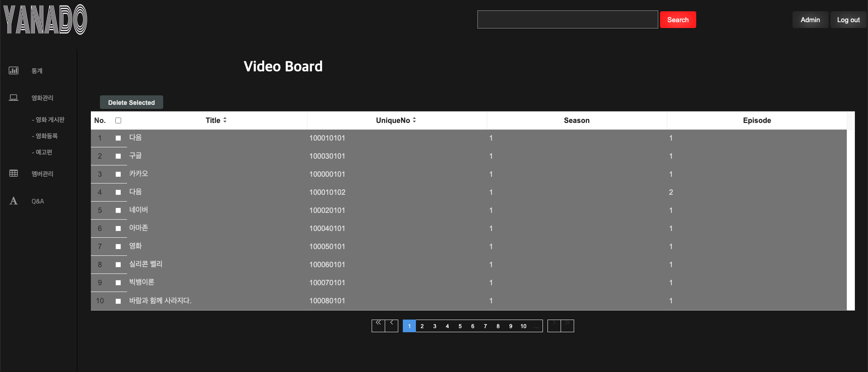Image resolution: width=868 pixels, height=372 pixels.
Task: Tick the checkbox for 아마존 row
Action: [x=118, y=228]
